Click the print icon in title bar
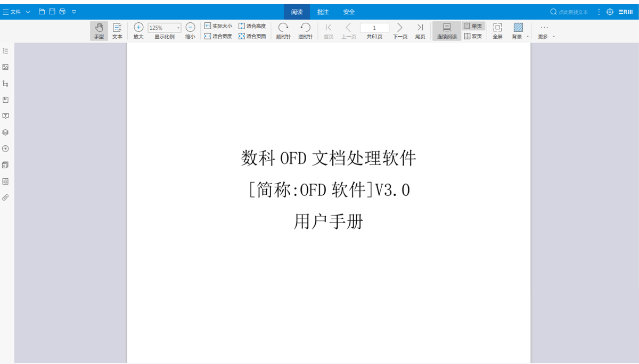Viewport: 639px width, 364px height. click(x=62, y=12)
